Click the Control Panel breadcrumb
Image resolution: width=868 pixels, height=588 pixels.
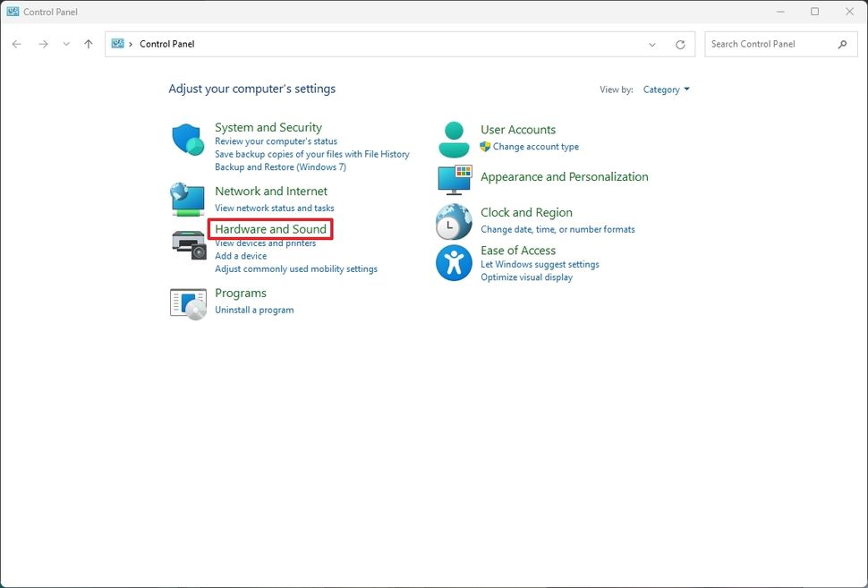[166, 43]
